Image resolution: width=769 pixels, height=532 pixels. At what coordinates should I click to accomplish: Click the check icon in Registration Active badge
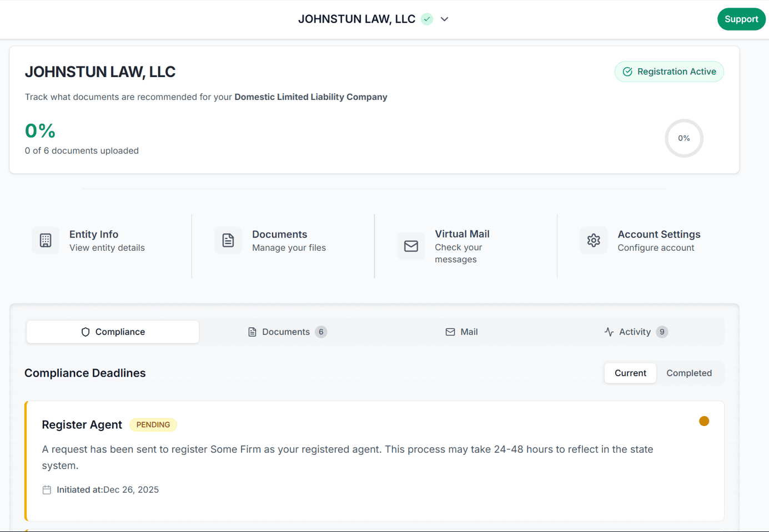[627, 72]
